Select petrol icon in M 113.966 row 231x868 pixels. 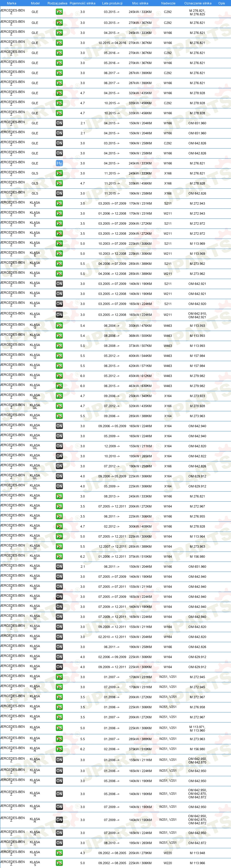point(59,863)
